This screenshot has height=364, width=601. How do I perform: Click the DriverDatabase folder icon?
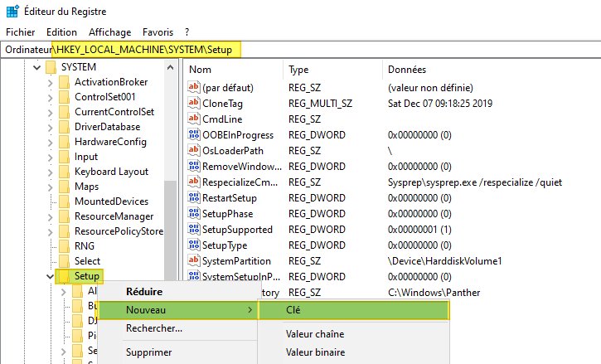coord(65,127)
